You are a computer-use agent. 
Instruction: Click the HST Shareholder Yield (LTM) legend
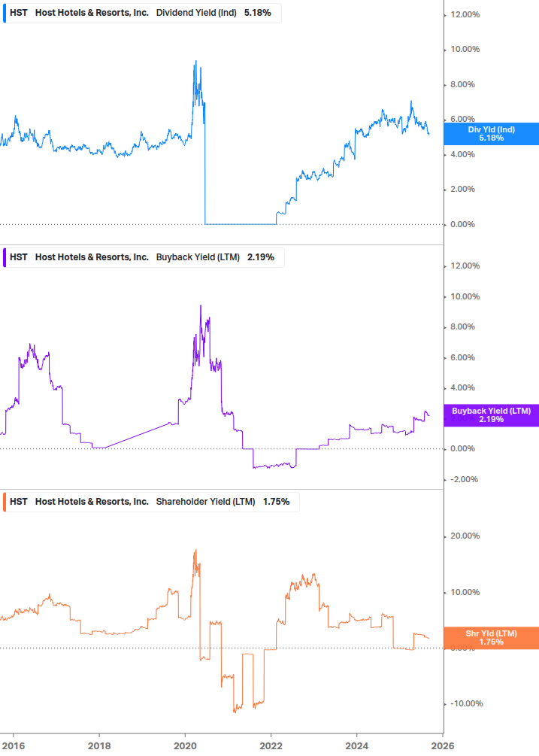151,502
